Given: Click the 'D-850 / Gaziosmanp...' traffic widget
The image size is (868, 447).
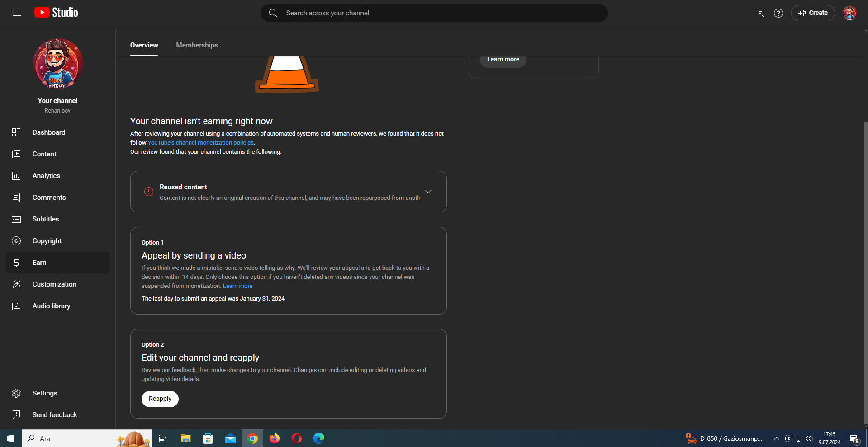Looking at the screenshot, I should pyautogui.click(x=724, y=438).
